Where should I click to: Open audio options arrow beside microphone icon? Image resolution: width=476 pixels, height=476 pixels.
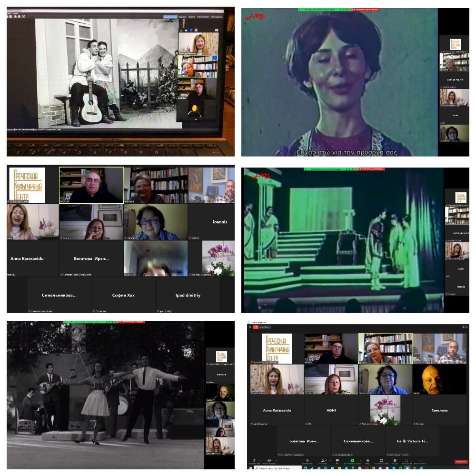tap(259, 460)
